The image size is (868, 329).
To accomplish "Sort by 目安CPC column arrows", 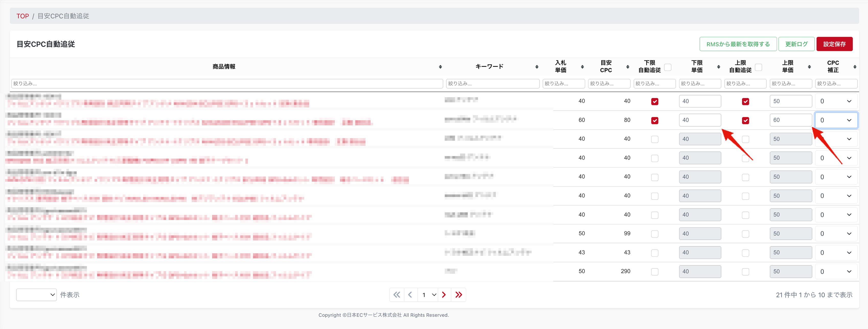I will pos(627,67).
